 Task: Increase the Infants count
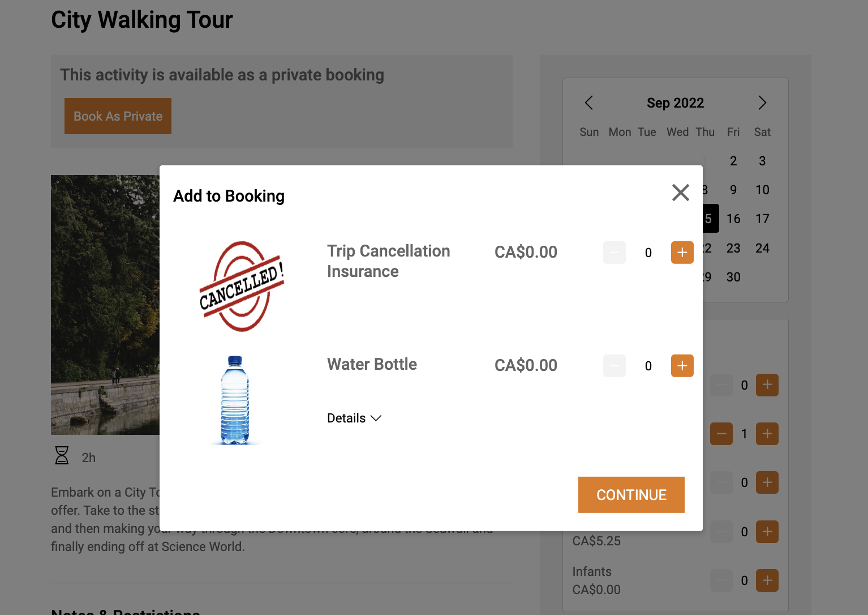point(767,580)
